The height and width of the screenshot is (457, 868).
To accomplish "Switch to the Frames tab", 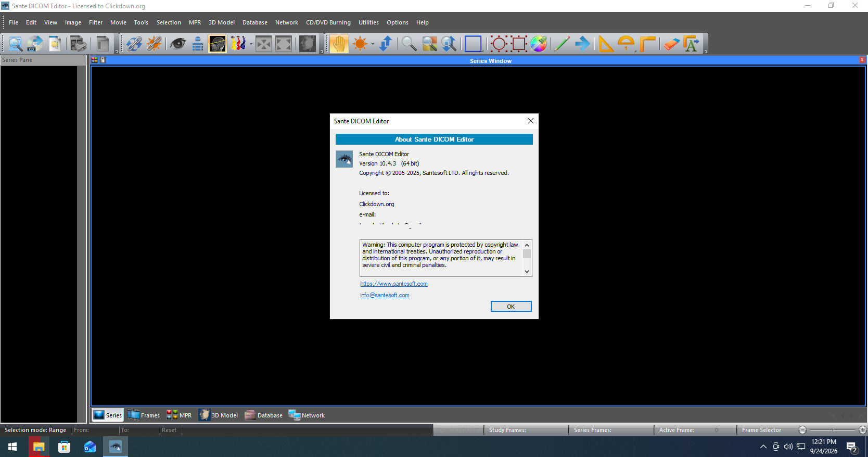I will tap(144, 415).
